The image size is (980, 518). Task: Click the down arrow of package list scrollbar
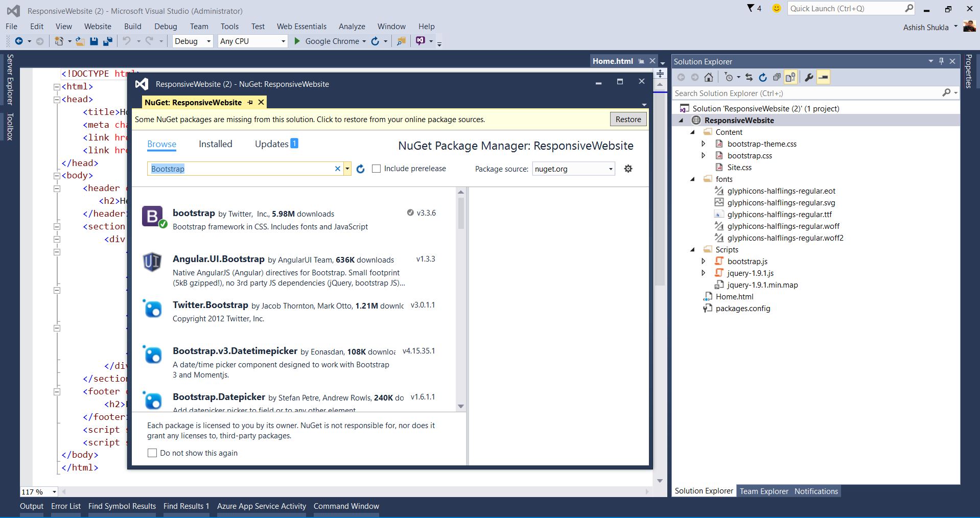461,407
